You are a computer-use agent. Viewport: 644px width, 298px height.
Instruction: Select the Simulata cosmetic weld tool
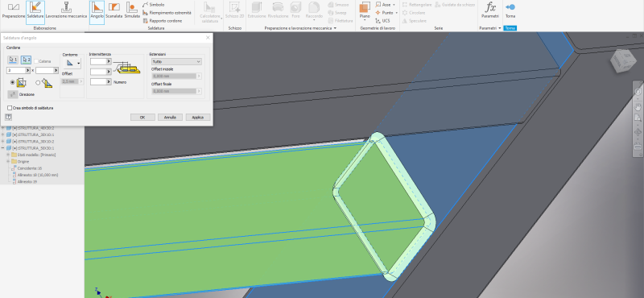132,11
